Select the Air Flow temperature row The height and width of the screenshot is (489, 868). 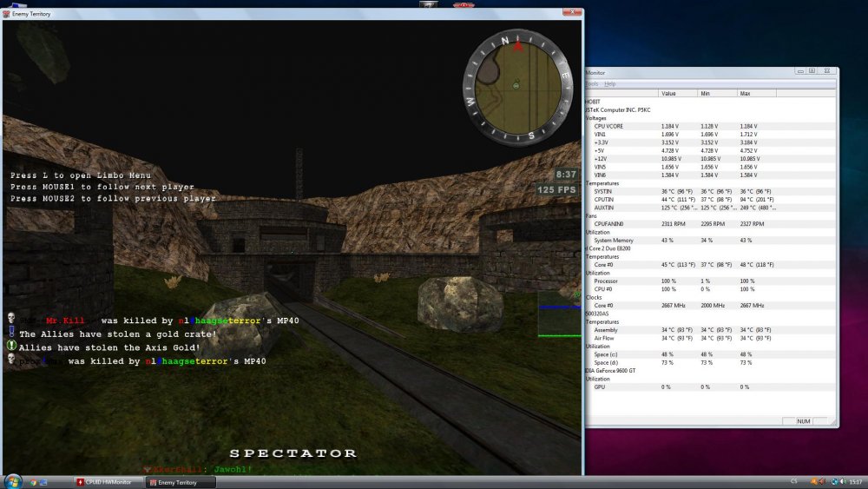pyautogui.click(x=710, y=339)
